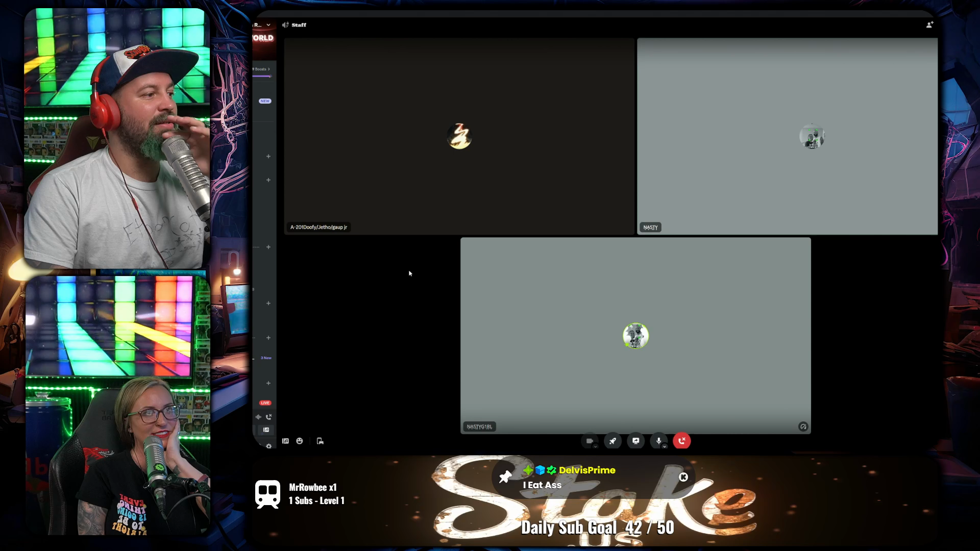
Task: Open the server name dropdown chevron
Action: pyautogui.click(x=268, y=25)
